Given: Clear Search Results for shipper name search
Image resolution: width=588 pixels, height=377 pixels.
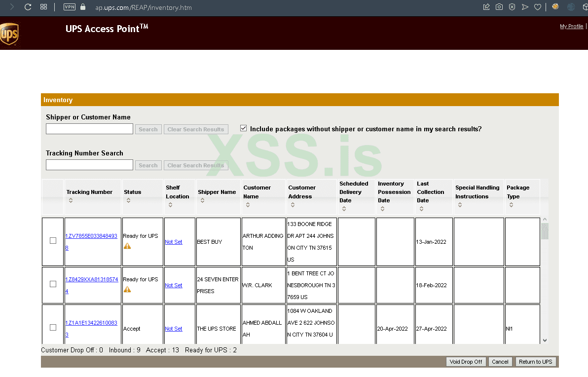Looking at the screenshot, I should click(196, 129).
